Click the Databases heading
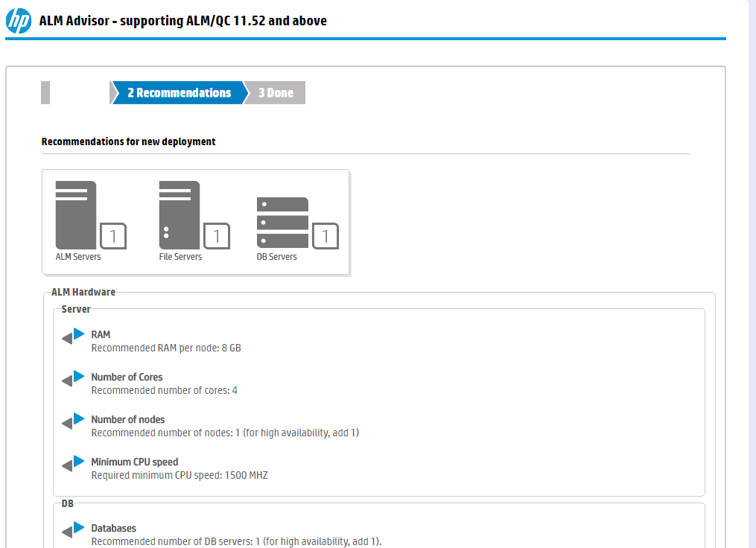 point(114,528)
